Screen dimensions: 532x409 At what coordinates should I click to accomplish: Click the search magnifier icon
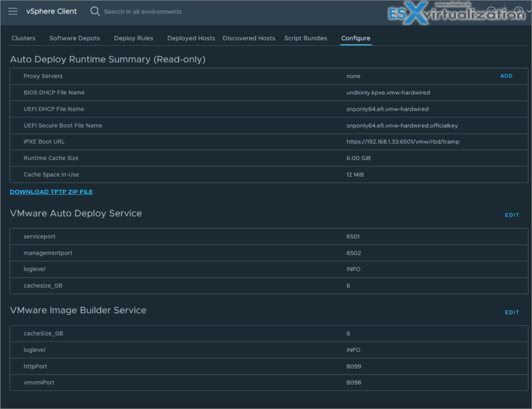point(95,11)
